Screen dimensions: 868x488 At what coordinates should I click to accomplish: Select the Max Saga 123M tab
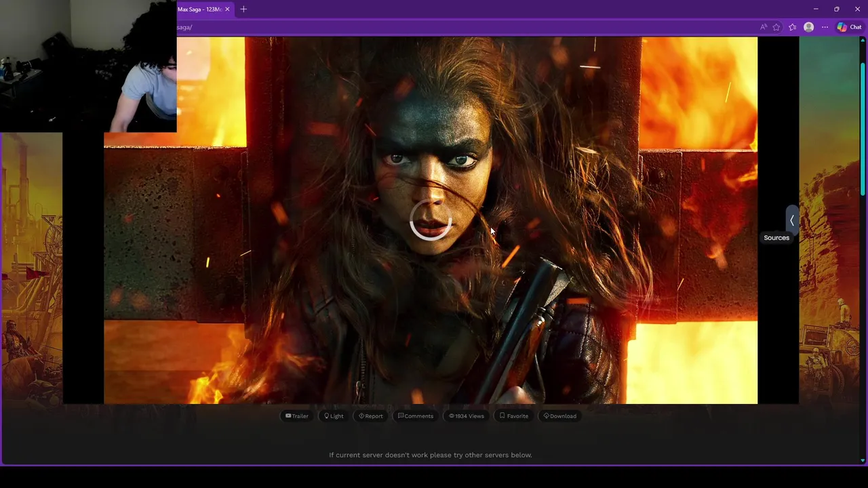point(199,9)
